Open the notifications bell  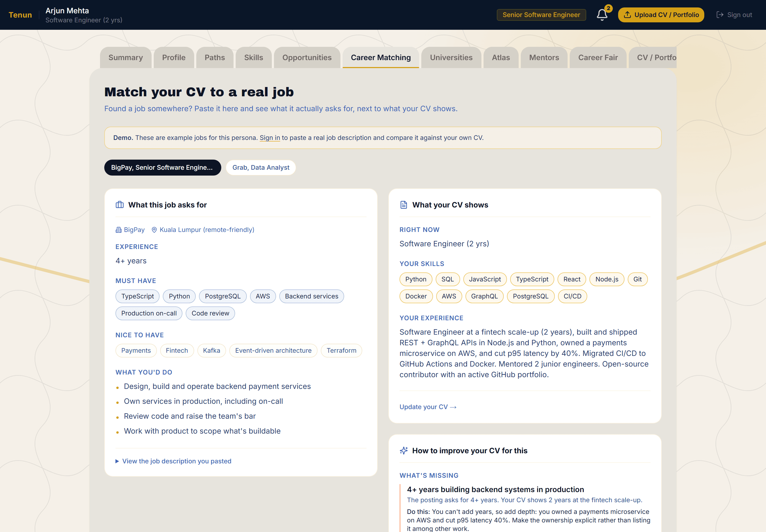[x=602, y=15]
